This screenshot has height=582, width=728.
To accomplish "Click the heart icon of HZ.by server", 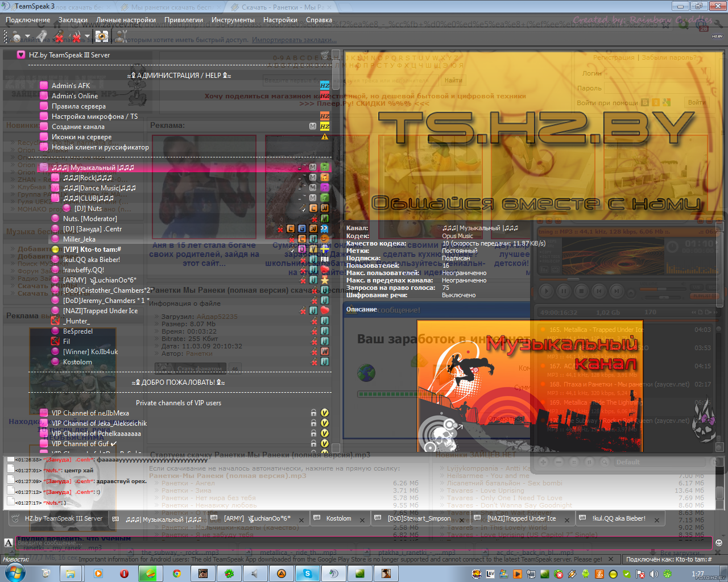I will (x=21, y=55).
